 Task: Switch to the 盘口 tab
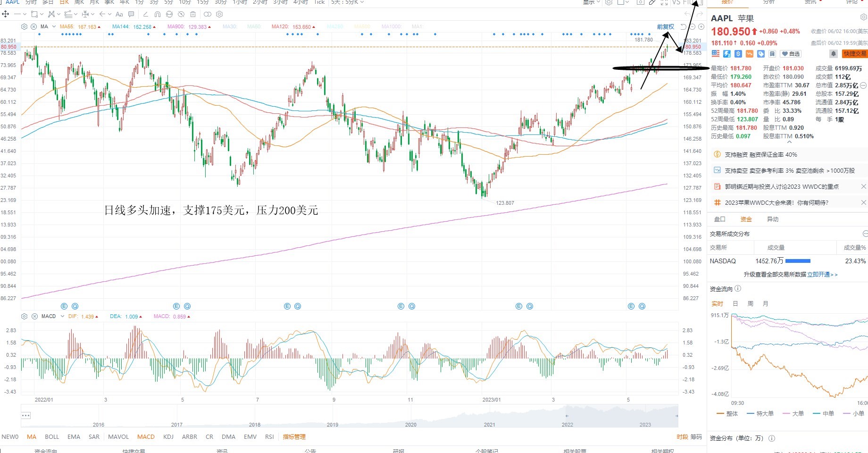(x=720, y=219)
